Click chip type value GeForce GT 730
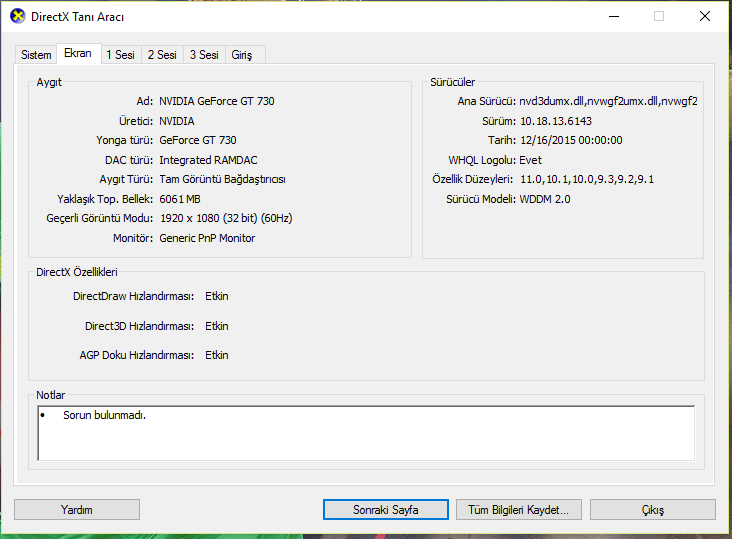This screenshot has width=732, height=539. tap(198, 140)
